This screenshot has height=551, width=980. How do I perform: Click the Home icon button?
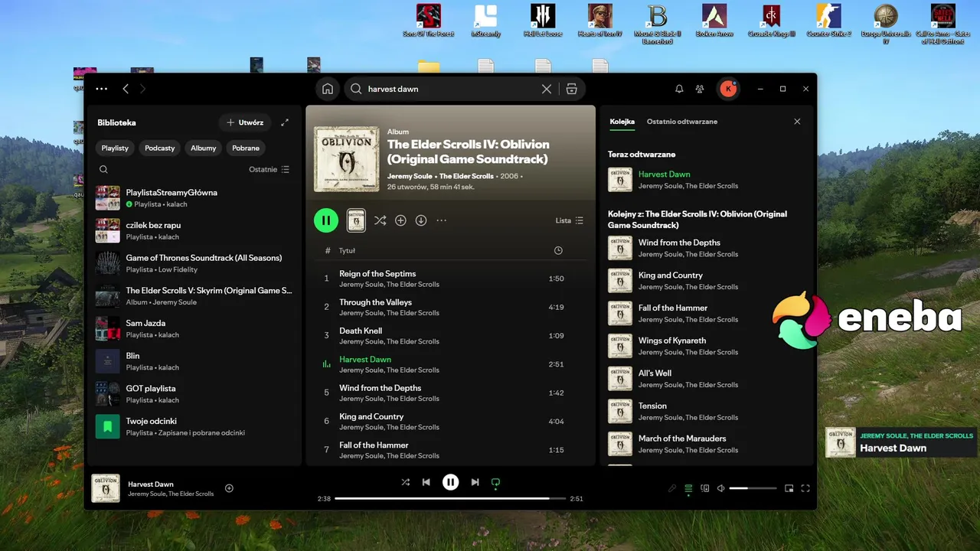[328, 89]
